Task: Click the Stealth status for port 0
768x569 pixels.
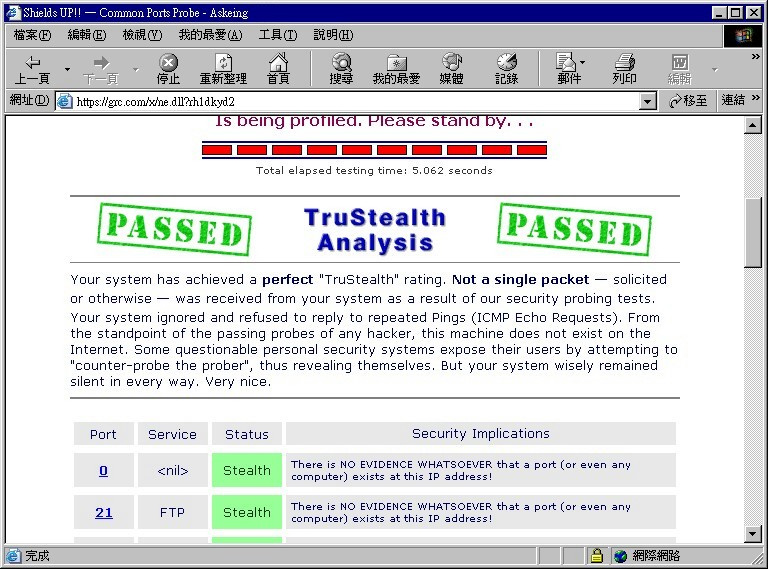Action: click(x=247, y=470)
